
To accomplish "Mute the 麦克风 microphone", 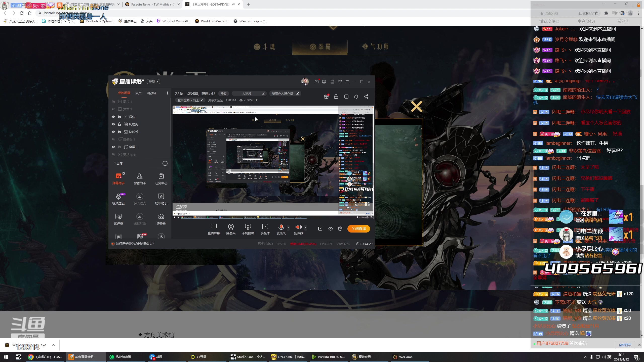I will tap(281, 229).
